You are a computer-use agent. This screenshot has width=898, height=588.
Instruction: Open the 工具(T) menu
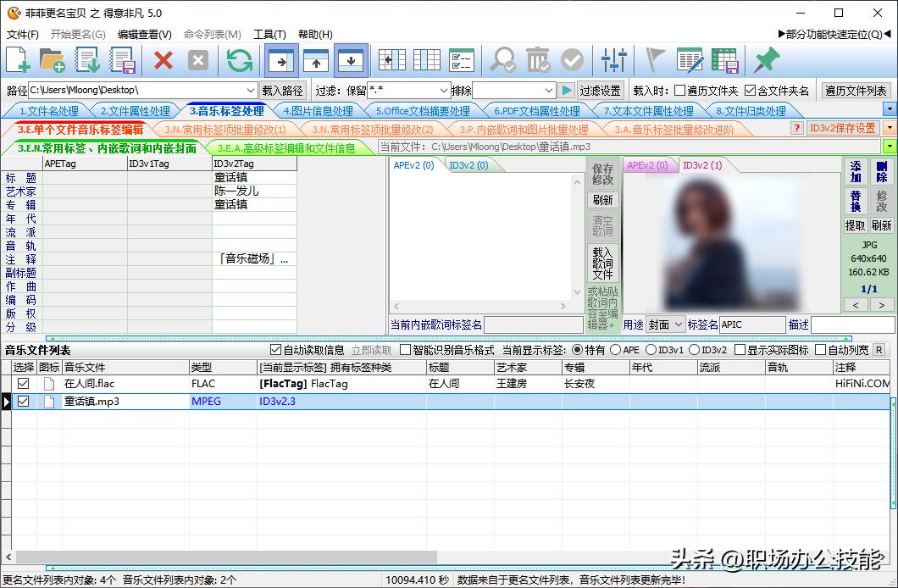tap(269, 35)
